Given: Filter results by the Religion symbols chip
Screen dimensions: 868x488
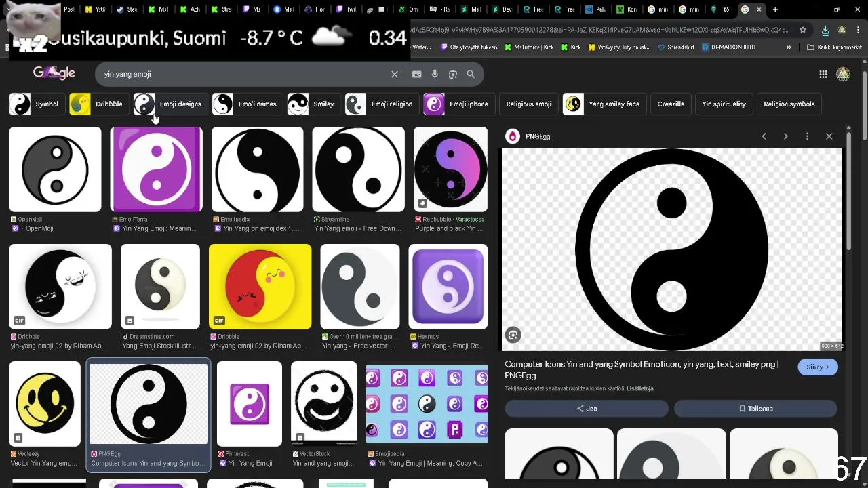Looking at the screenshot, I should tap(789, 104).
